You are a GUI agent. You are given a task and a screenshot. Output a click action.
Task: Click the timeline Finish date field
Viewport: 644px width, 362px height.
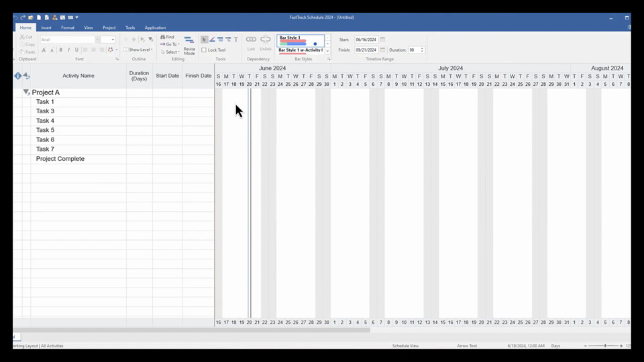366,50
